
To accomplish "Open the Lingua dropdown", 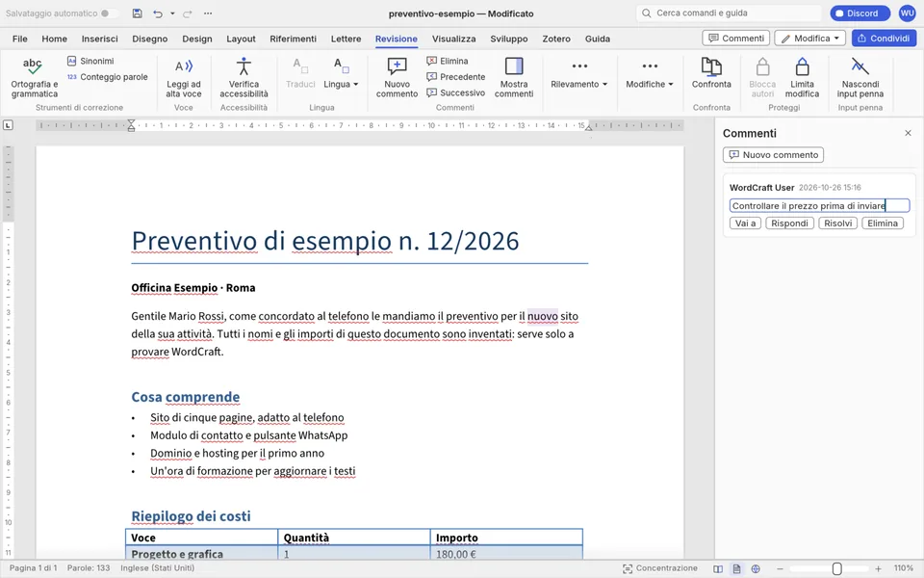I will [341, 73].
